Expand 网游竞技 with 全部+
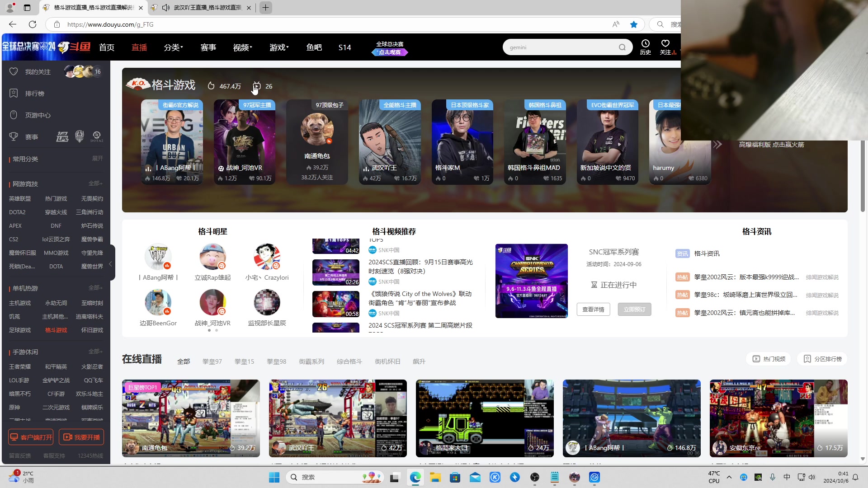Viewport: 868px width, 488px height. tap(95, 183)
